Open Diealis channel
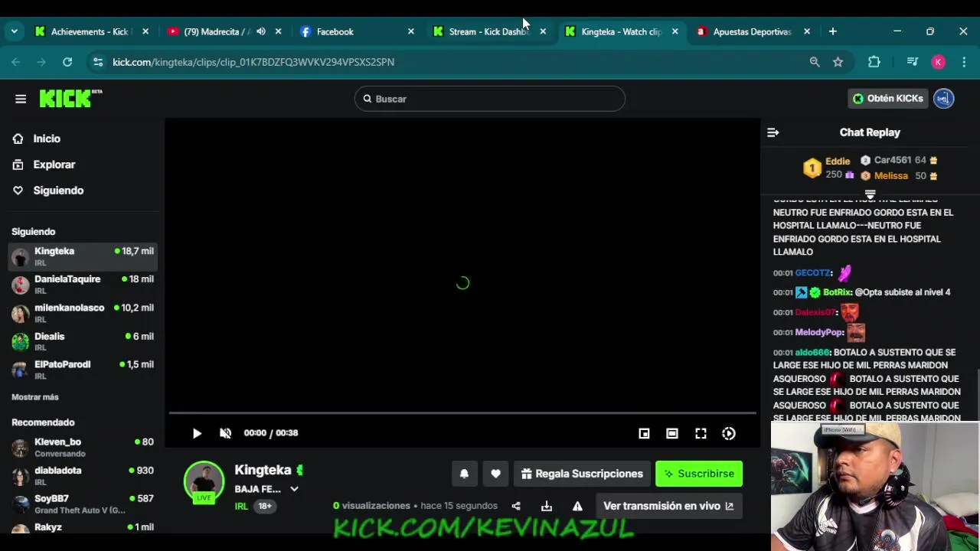Viewport: 980px width, 551px height. (x=83, y=341)
